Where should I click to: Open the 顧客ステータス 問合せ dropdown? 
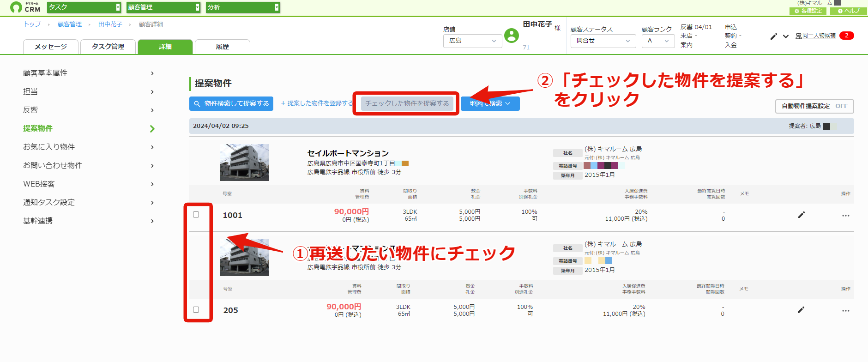(603, 41)
